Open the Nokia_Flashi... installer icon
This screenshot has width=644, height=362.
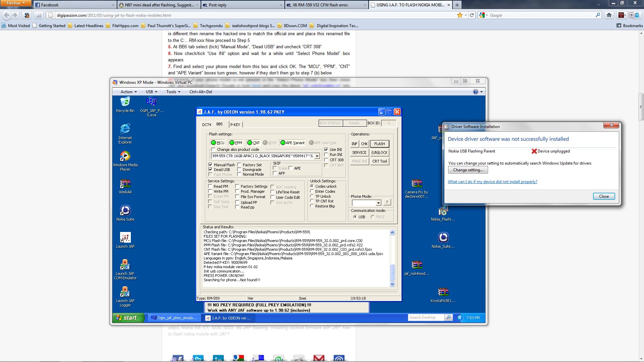pyautogui.click(x=443, y=214)
